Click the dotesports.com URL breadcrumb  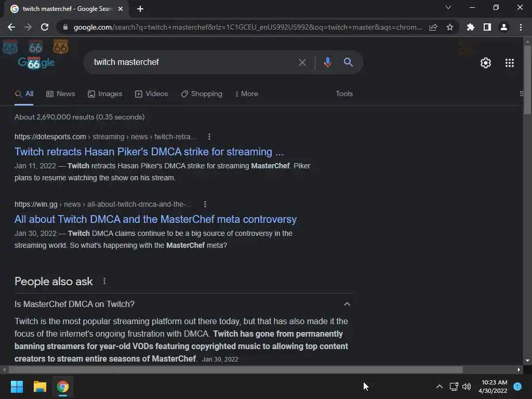tap(105, 137)
